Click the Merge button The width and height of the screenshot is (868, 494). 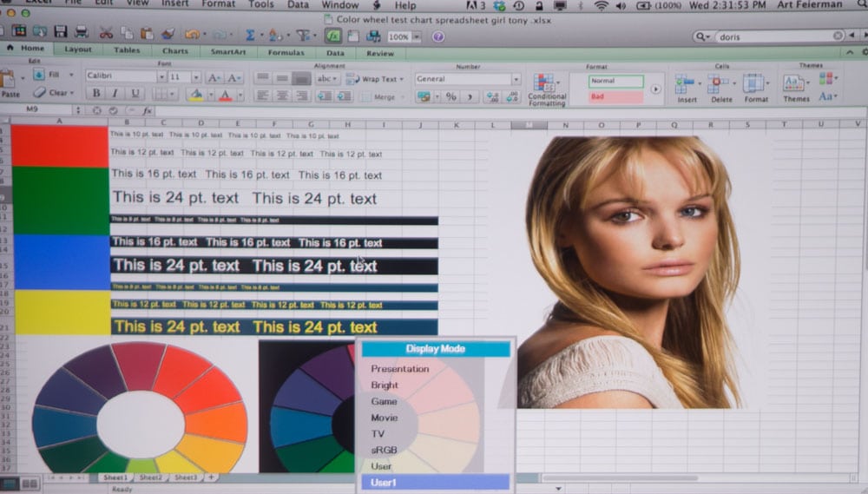click(379, 97)
